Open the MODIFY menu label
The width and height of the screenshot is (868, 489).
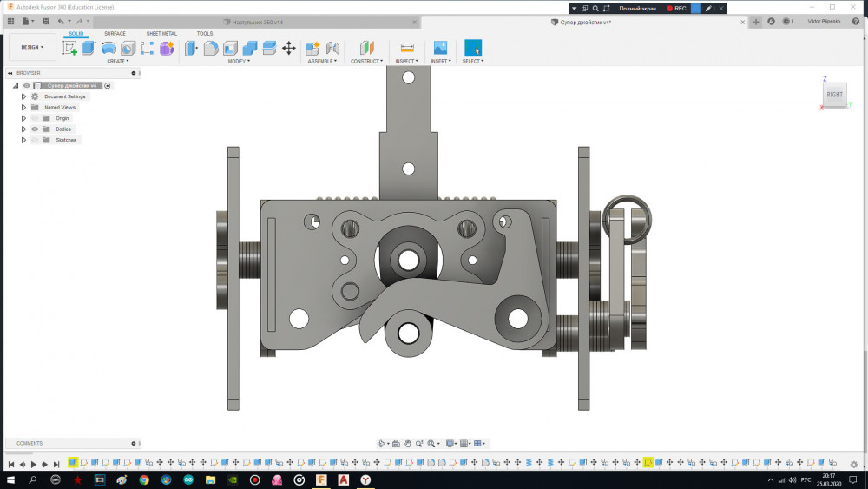239,61
